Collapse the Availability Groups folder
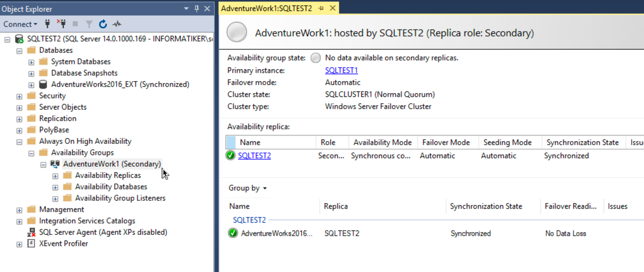 point(31,153)
